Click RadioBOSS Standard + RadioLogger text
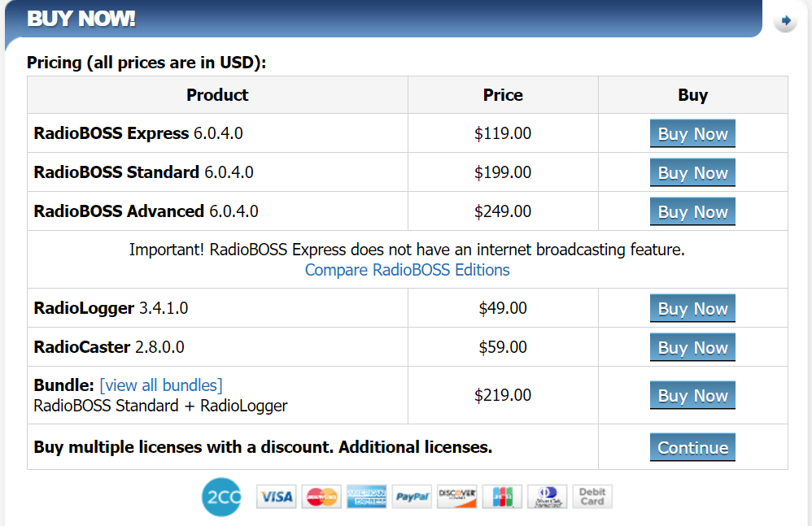The width and height of the screenshot is (812, 526). (x=160, y=406)
